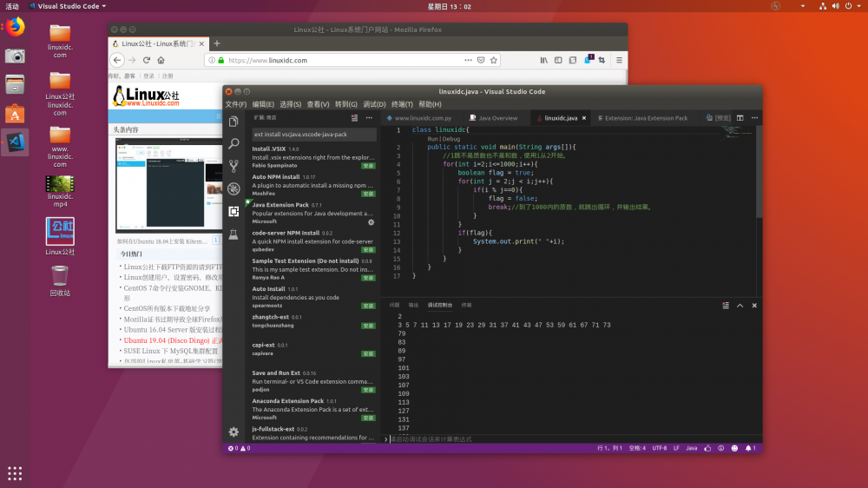Collapse the bottom panel with chevron
The height and width of the screenshot is (488, 868).
click(740, 306)
